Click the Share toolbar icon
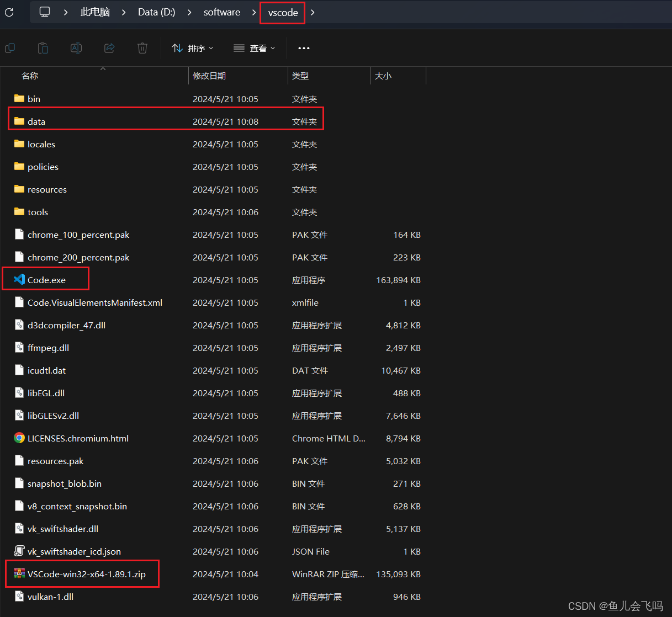This screenshot has width=672, height=617. tap(109, 48)
